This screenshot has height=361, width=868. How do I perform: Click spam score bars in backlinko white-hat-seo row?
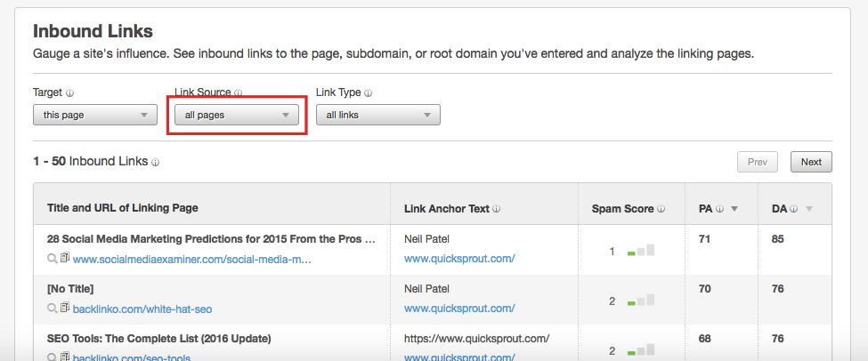tap(641, 301)
